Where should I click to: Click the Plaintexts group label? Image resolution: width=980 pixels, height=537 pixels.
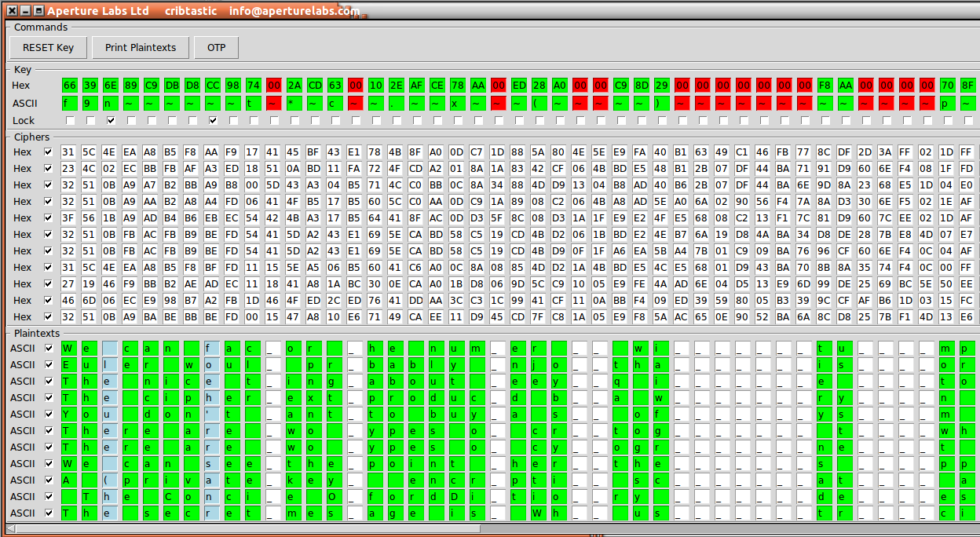37,334
